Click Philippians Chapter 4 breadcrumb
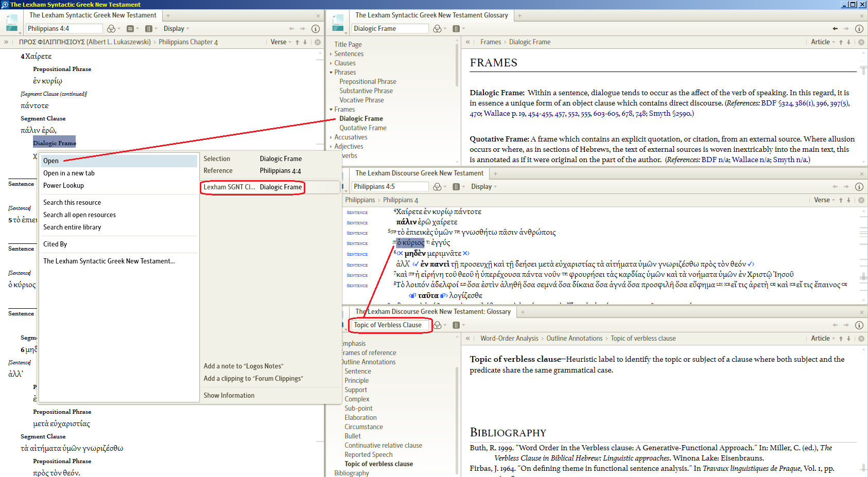Screen dimensions: 868x477 pyautogui.click(x=188, y=42)
